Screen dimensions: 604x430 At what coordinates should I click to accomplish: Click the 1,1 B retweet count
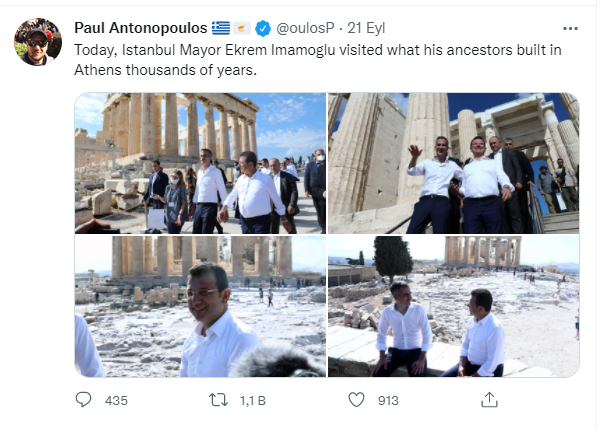click(x=254, y=400)
